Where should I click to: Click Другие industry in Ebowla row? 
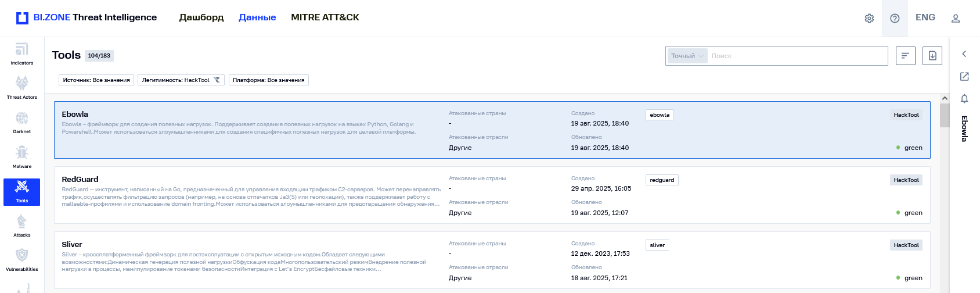[460, 148]
